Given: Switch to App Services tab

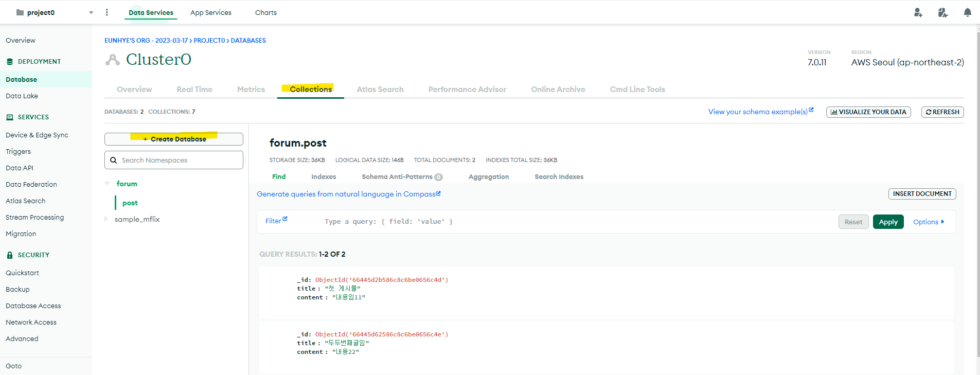Looking at the screenshot, I should pyautogui.click(x=210, y=12).
